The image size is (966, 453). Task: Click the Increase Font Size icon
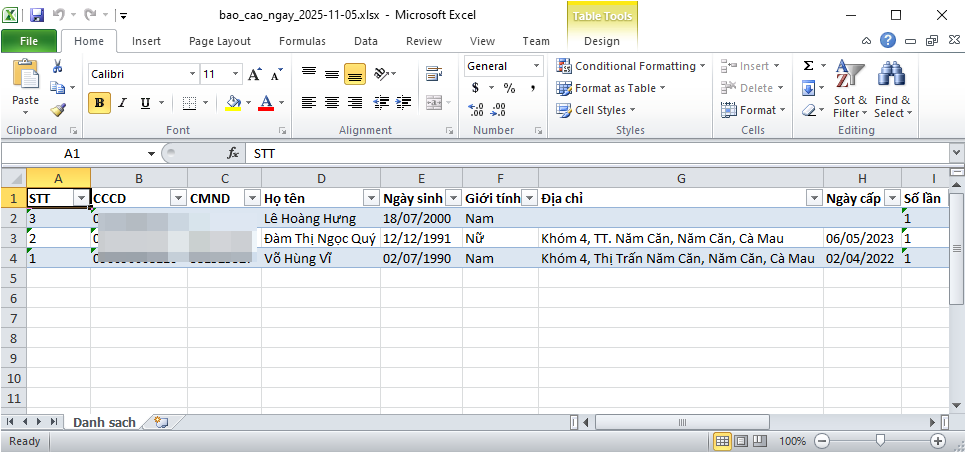[254, 75]
